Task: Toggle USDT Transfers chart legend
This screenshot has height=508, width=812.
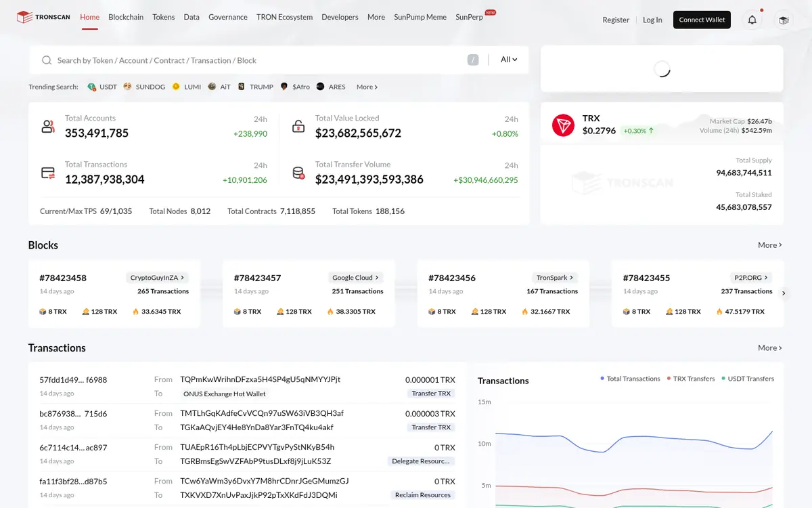Action: click(x=748, y=379)
